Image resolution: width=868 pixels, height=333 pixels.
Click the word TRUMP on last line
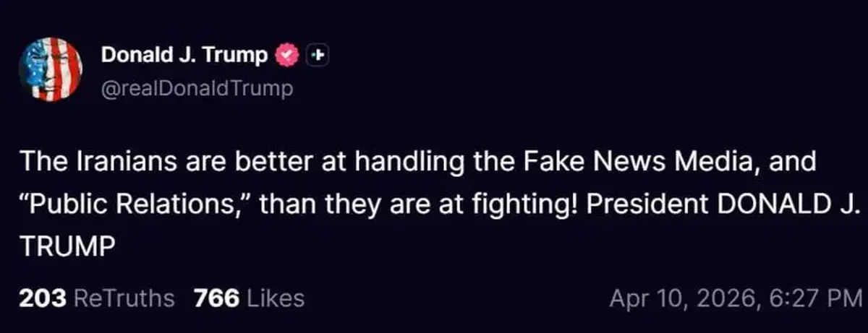(67, 247)
